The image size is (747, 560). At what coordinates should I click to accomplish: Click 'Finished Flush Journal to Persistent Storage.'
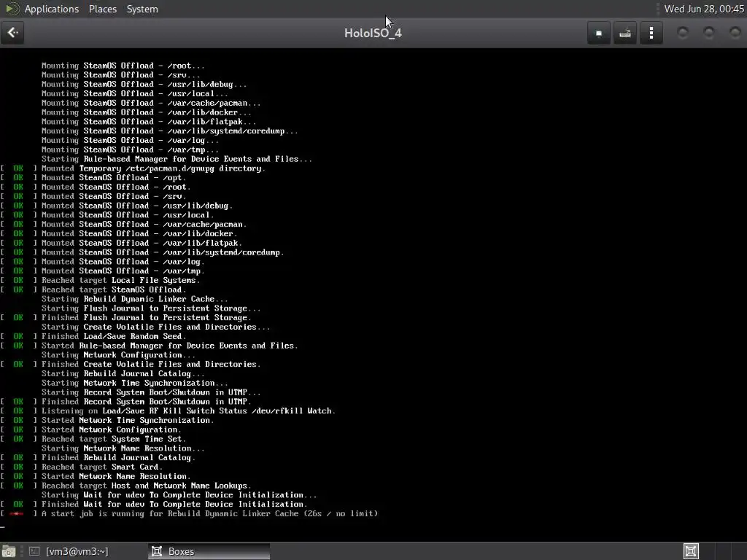pyautogui.click(x=146, y=318)
